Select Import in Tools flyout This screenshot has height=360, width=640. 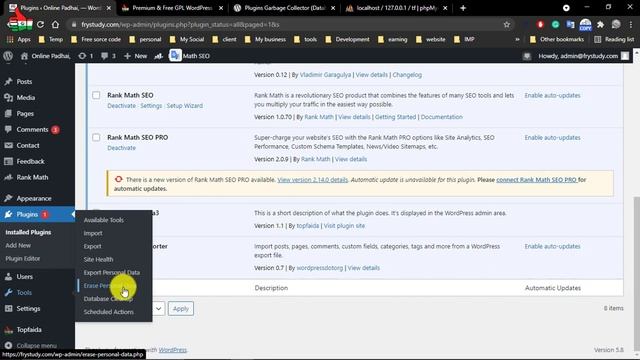click(x=93, y=233)
